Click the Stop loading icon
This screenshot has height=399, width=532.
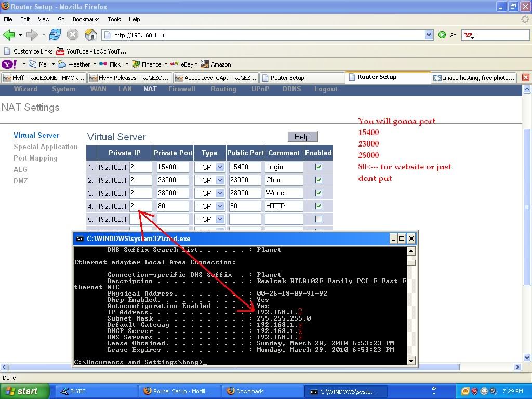[x=73, y=35]
